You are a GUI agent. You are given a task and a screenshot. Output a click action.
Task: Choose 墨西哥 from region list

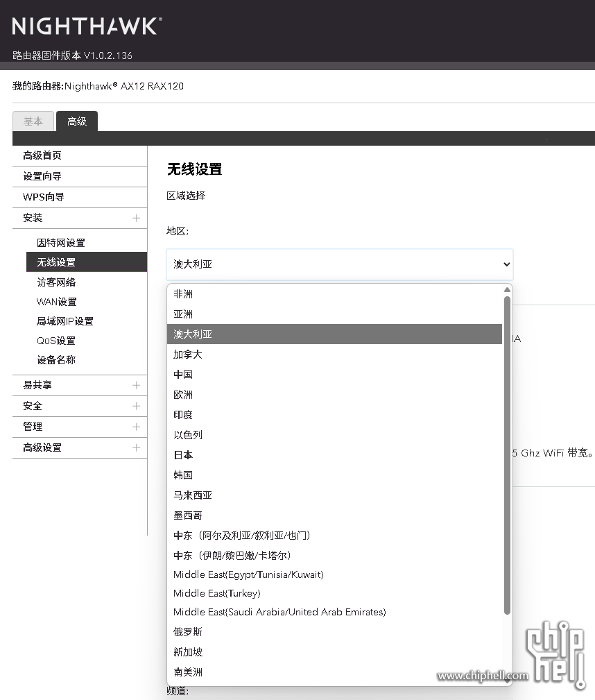pyautogui.click(x=334, y=515)
